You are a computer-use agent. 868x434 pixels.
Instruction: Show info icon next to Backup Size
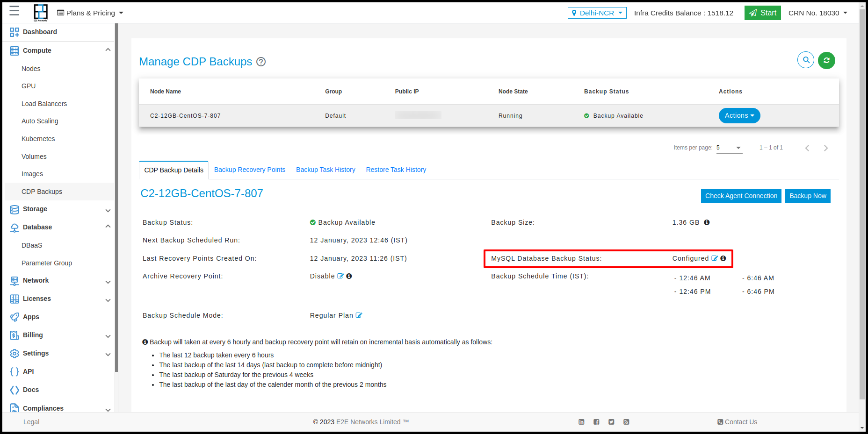[x=707, y=222]
